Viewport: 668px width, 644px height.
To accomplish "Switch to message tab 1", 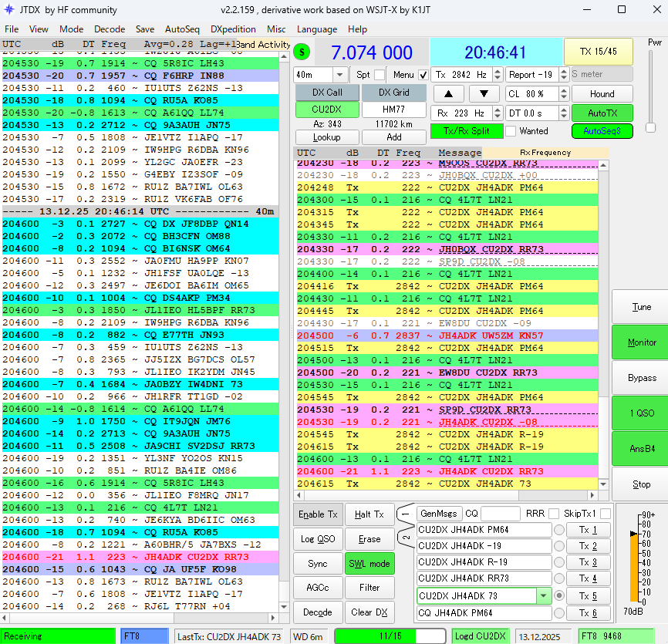I will [406, 514].
